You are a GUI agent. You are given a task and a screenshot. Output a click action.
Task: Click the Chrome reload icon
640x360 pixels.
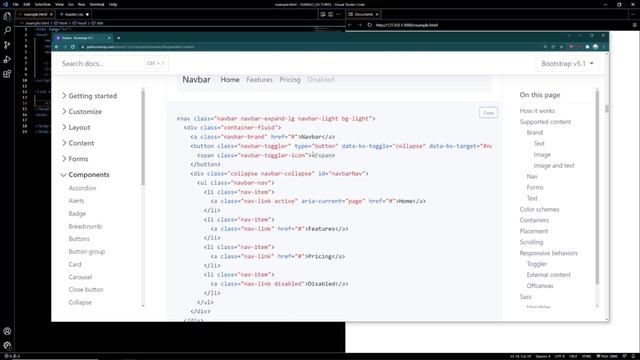(73, 47)
